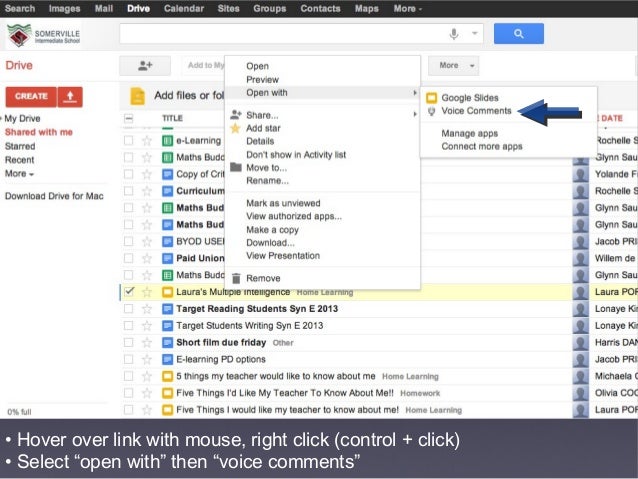Choose Details in the context menu
638x479 pixels.
[x=260, y=141]
